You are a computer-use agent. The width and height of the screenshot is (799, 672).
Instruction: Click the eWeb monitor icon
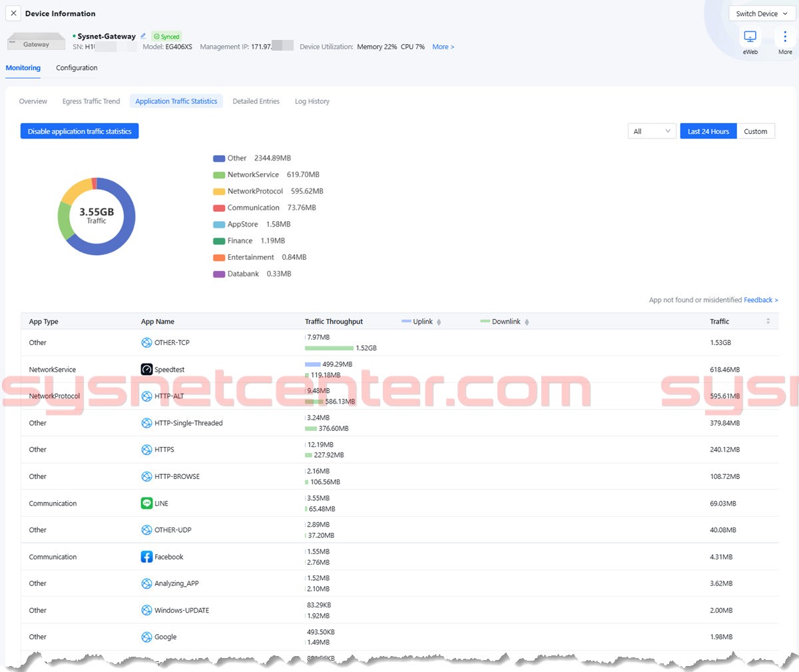pyautogui.click(x=750, y=37)
